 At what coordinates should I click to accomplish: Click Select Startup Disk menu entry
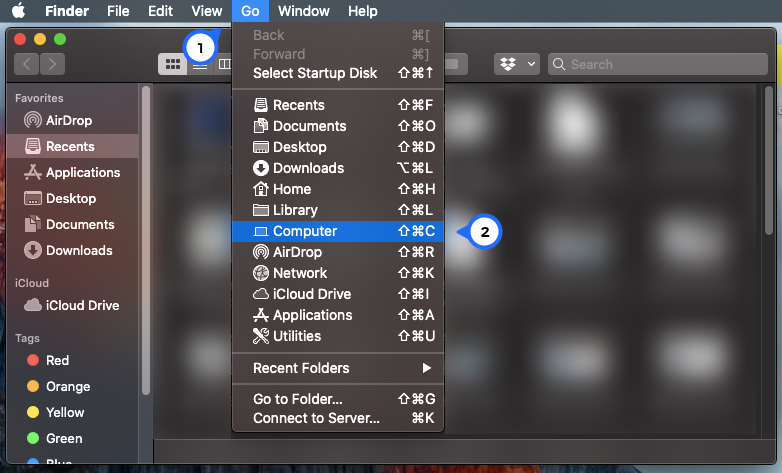click(338, 73)
